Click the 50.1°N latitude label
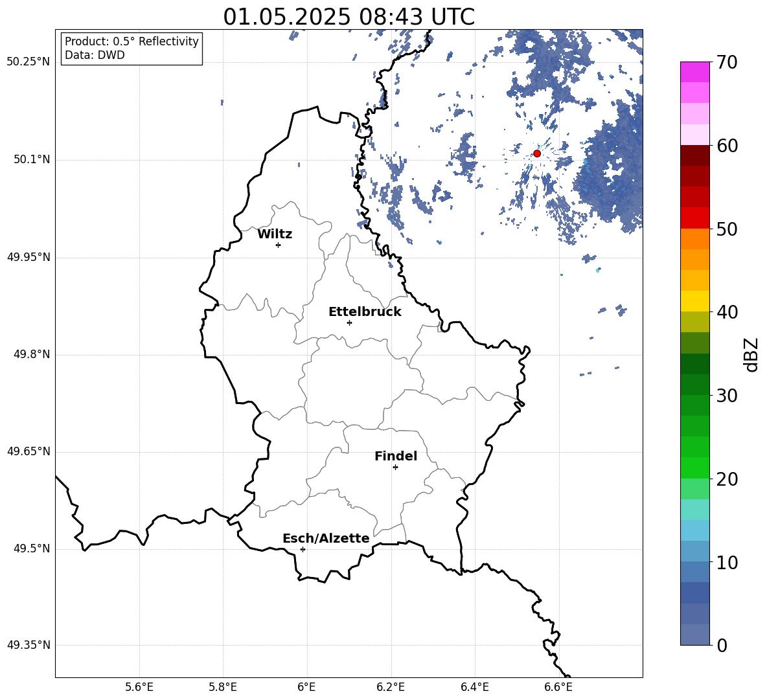The image size is (767, 700). click(32, 159)
